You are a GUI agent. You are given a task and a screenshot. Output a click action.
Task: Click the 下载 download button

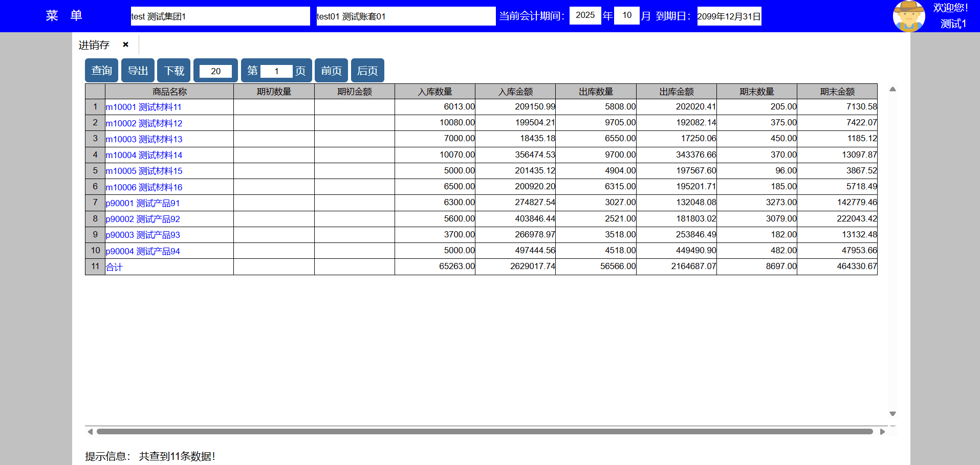173,71
